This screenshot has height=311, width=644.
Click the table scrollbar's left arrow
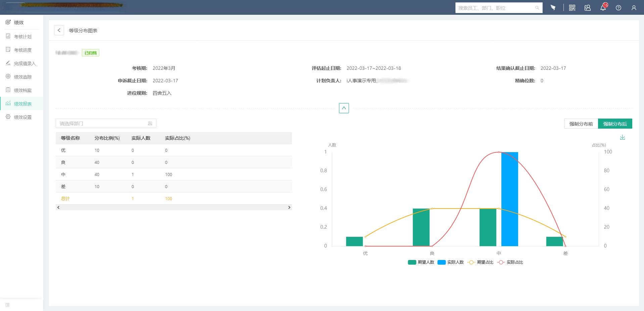[58, 208]
